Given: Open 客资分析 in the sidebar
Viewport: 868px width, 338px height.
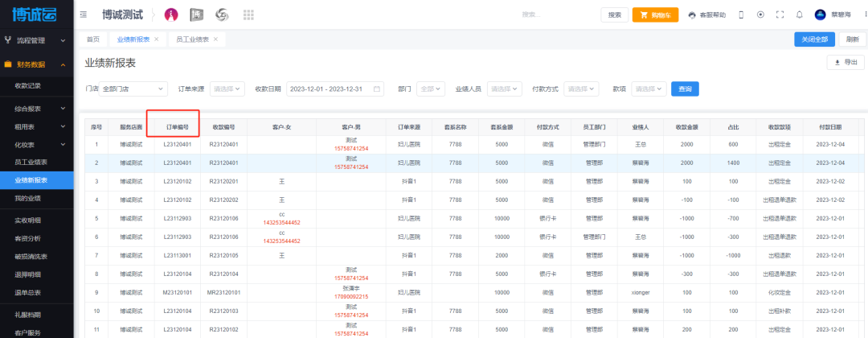Looking at the screenshot, I should (27, 239).
